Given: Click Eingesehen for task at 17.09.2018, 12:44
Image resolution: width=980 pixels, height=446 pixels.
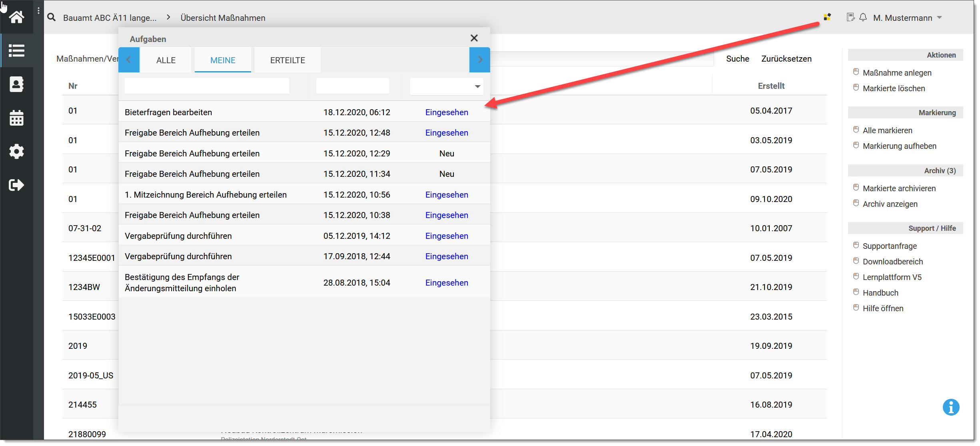Looking at the screenshot, I should (447, 256).
